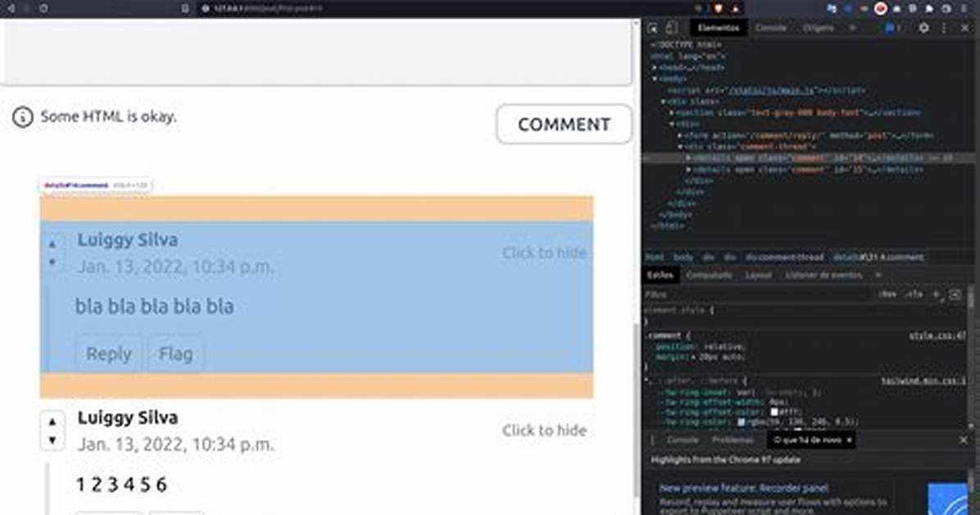This screenshot has height=515, width=980.
Task: Click the COMMENT submit button
Action: coord(564,124)
